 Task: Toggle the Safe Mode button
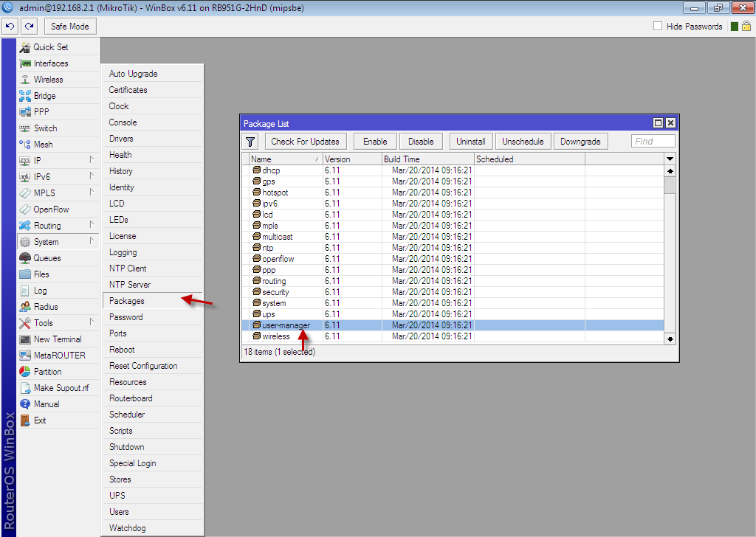click(70, 26)
